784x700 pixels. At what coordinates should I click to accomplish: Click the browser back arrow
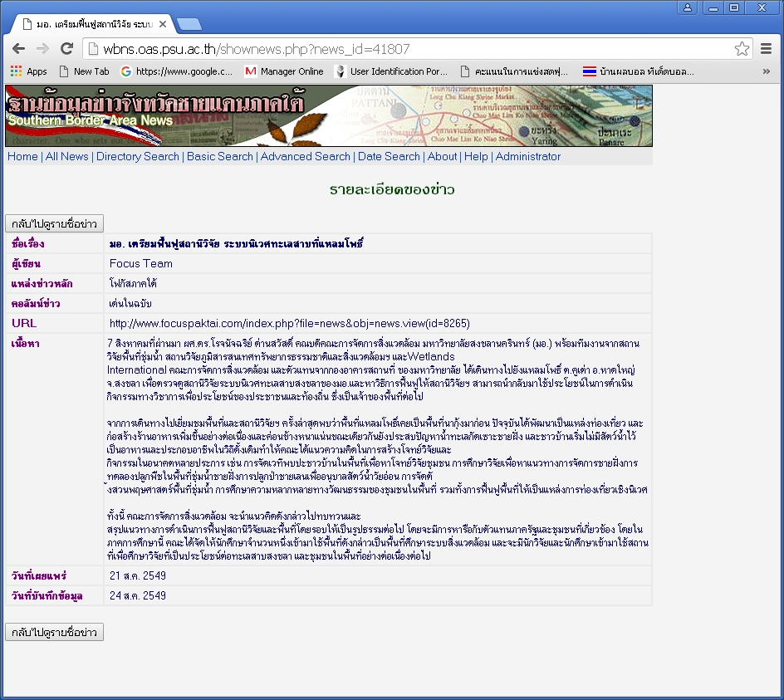tap(18, 49)
